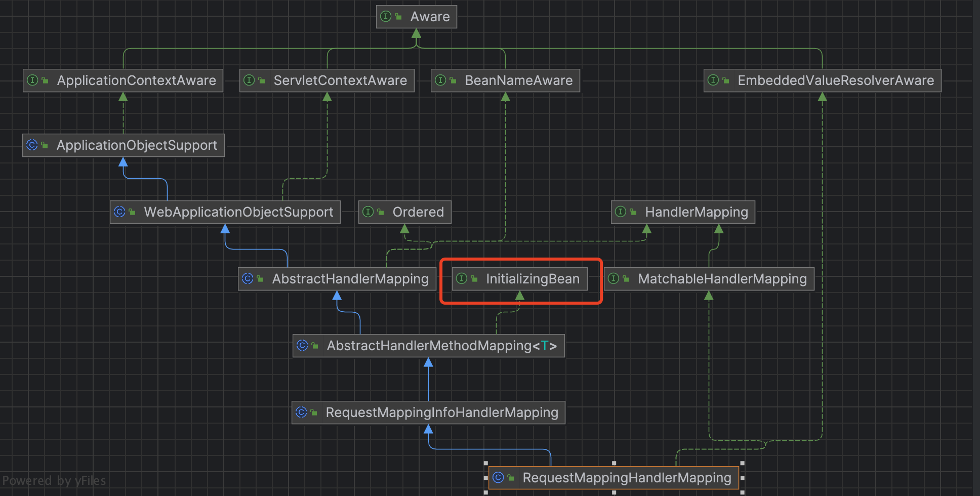The image size is (980, 496).
Task: Click the Powered by yFiles watermark
Action: point(54,481)
